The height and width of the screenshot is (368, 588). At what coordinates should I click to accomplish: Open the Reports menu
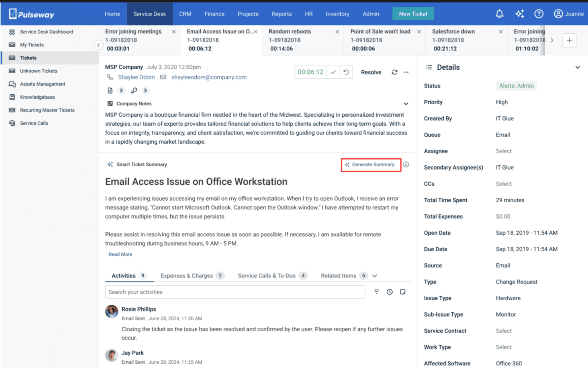click(x=282, y=14)
